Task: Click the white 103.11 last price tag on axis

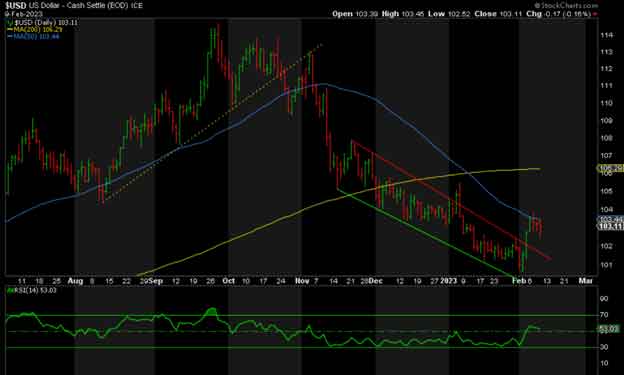Action: click(611, 226)
